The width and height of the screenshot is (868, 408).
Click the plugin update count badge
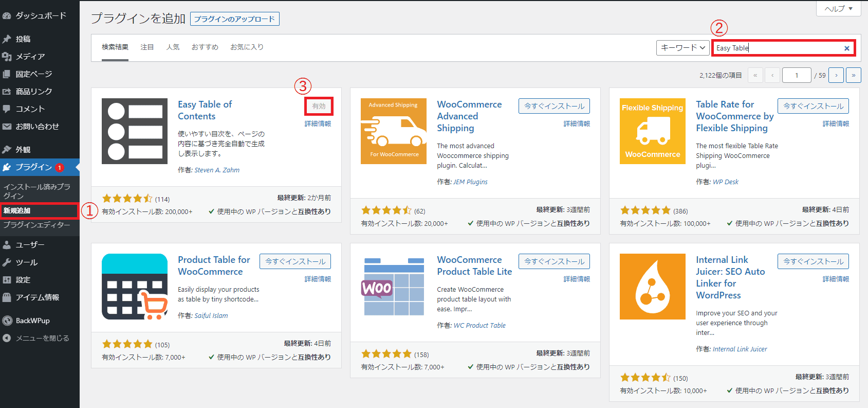point(60,168)
